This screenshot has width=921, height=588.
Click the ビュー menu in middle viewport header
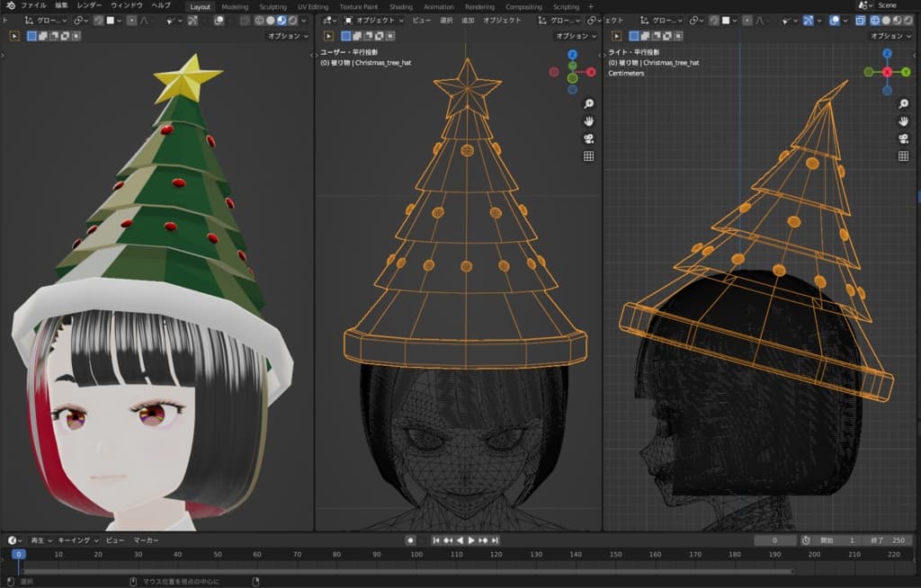pyautogui.click(x=421, y=20)
